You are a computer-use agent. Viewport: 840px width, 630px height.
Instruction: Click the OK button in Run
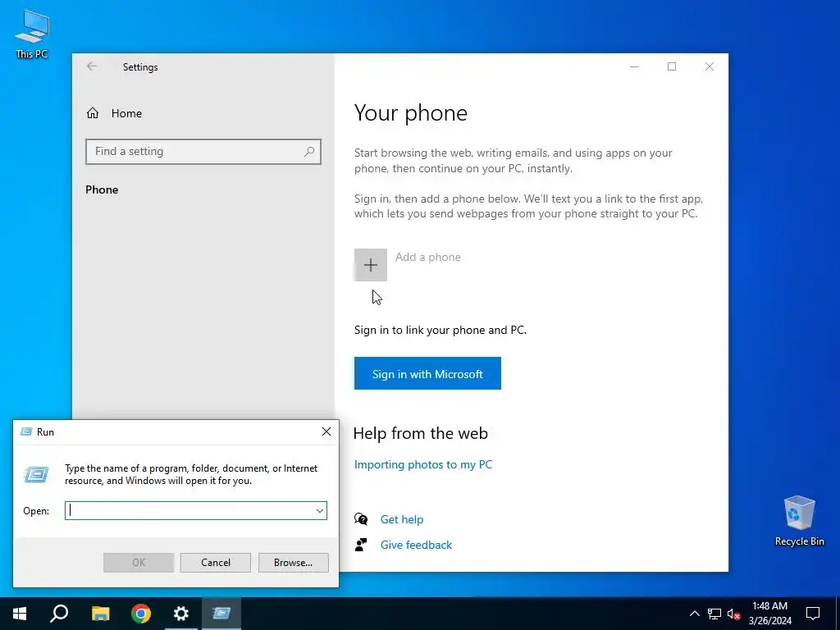(139, 563)
